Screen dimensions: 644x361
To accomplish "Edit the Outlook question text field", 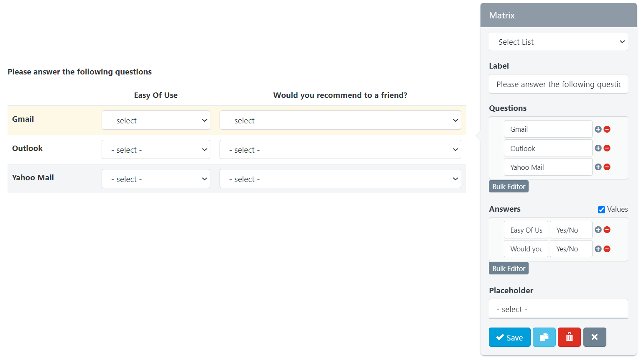I will pyautogui.click(x=548, y=148).
